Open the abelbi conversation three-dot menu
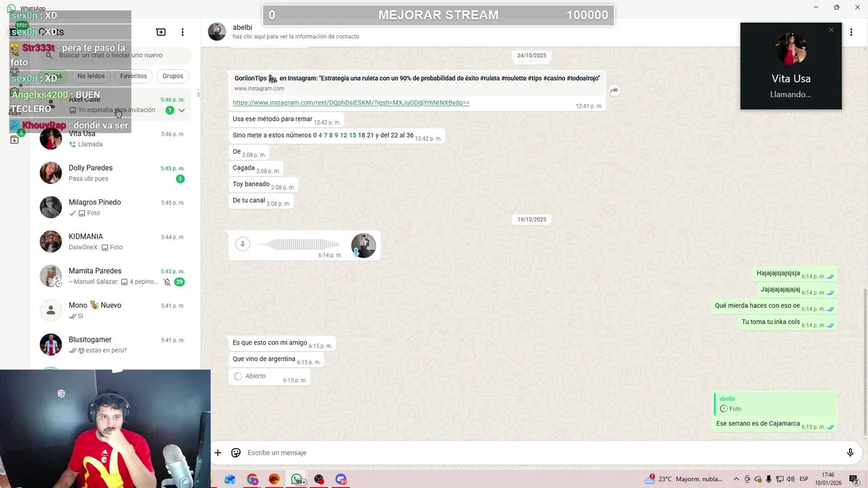Screen dimensions: 868x488 click(x=851, y=32)
